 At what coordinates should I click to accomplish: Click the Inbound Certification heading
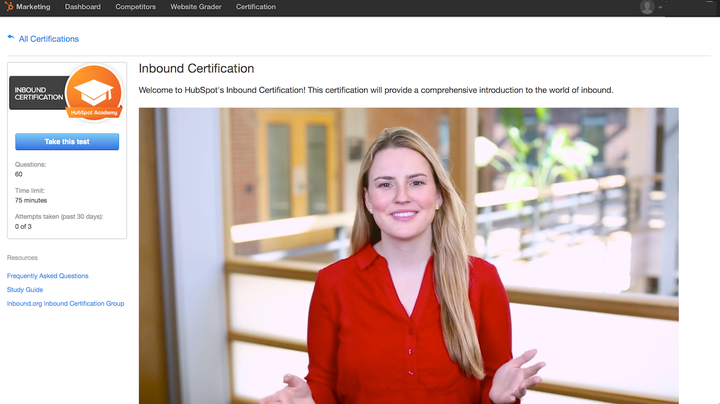pos(196,68)
